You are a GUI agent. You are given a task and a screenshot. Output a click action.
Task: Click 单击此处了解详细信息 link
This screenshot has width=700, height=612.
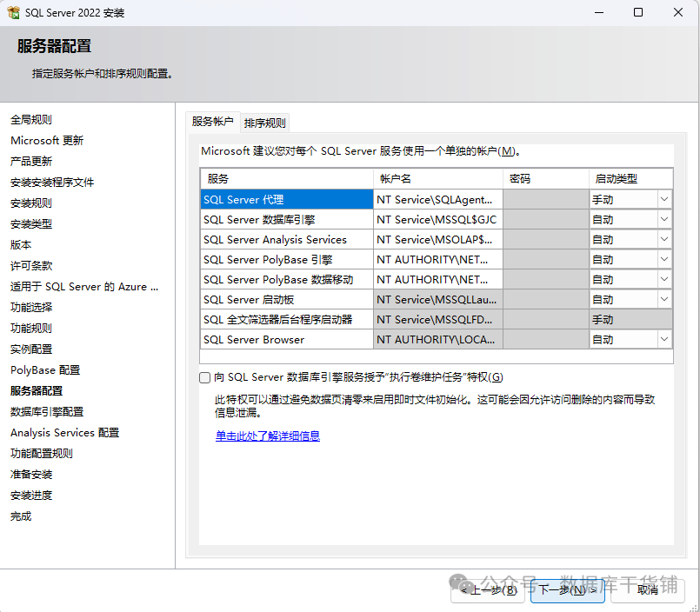click(268, 436)
